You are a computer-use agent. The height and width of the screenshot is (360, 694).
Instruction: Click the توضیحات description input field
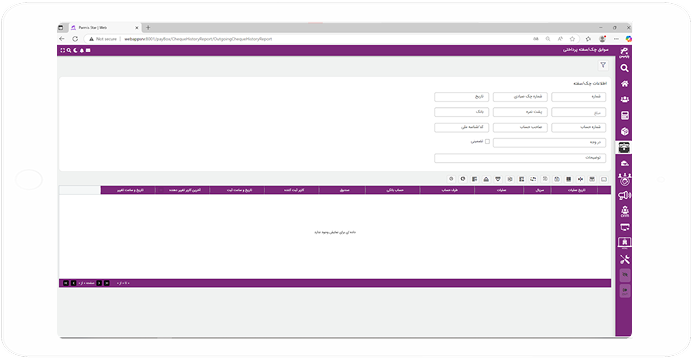[520, 158]
